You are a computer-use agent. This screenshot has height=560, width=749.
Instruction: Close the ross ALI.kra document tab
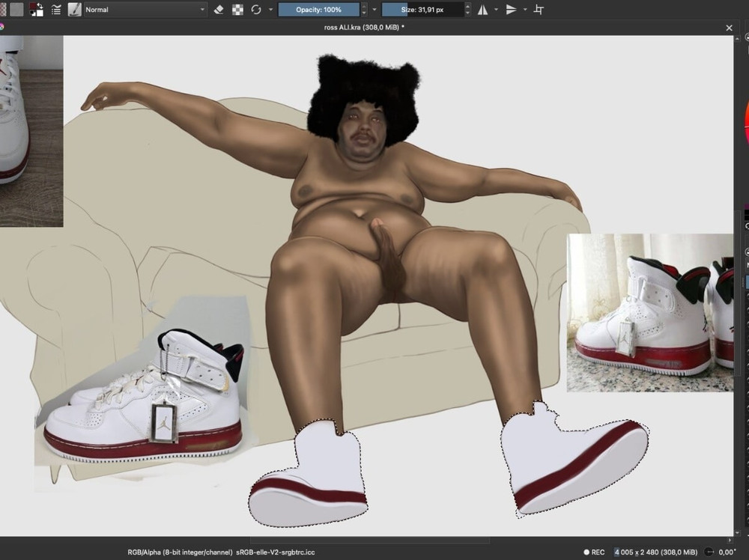click(730, 28)
